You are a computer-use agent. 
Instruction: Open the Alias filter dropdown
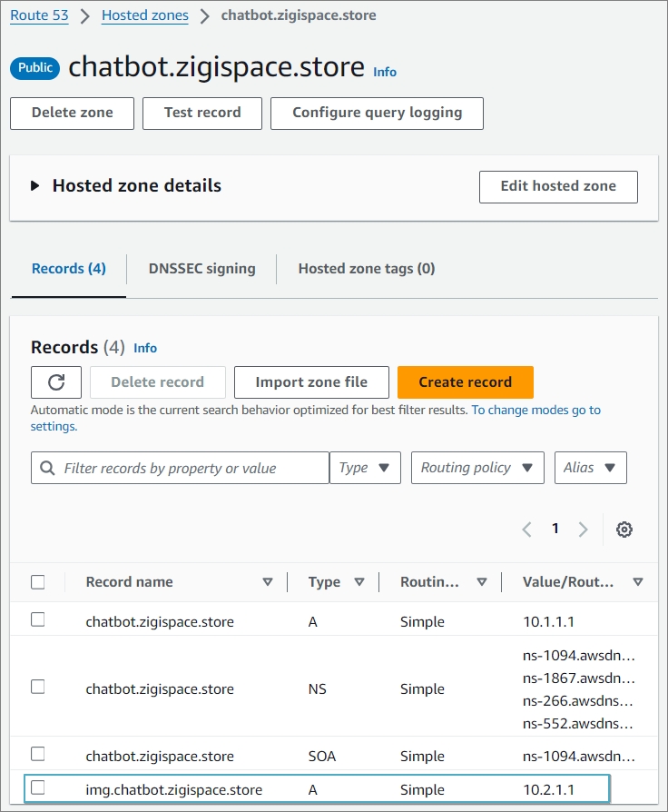pos(590,468)
